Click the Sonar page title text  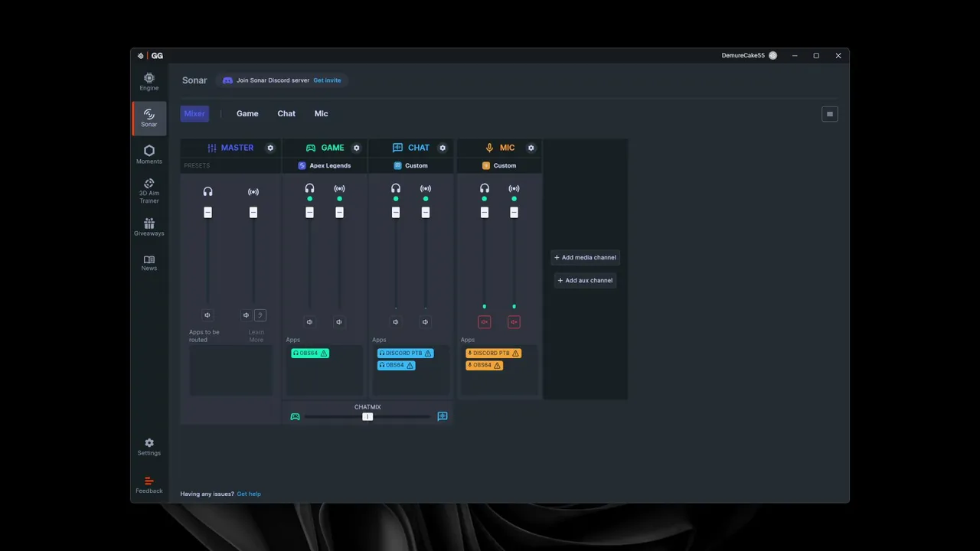coord(194,80)
